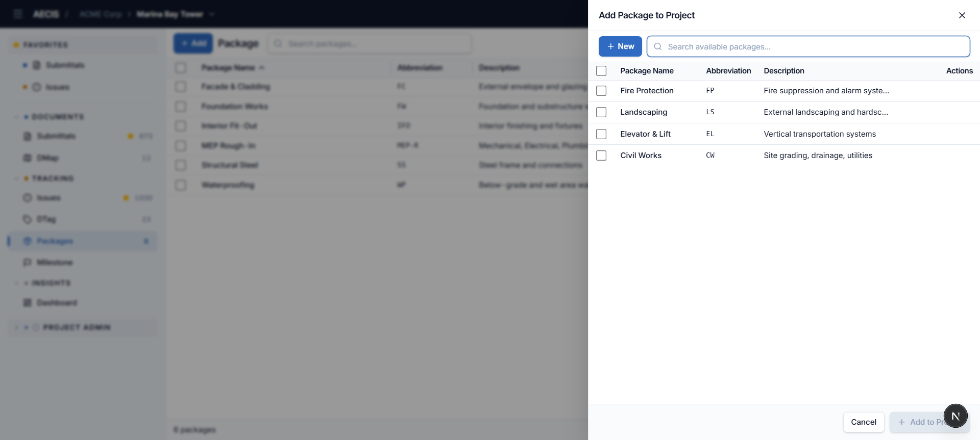The height and width of the screenshot is (440, 980).
Task: Open the round N avatar button
Action: click(955, 416)
